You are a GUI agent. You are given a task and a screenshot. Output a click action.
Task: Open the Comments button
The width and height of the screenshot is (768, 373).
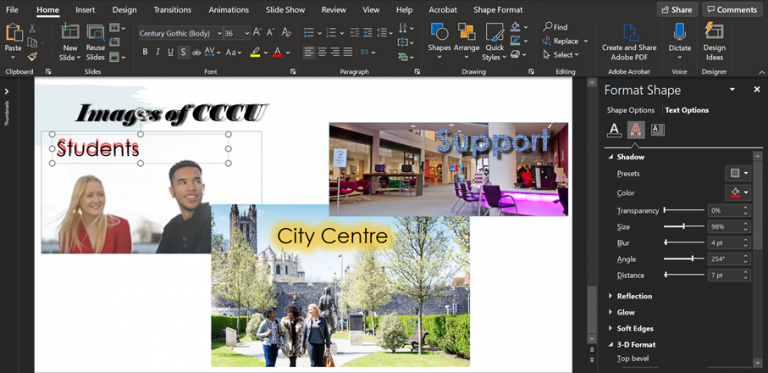(732, 10)
